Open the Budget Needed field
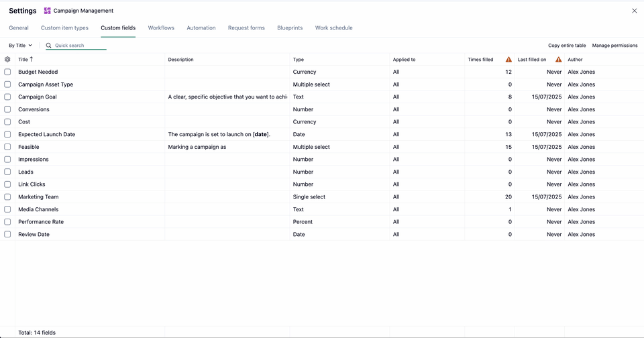 coord(38,72)
